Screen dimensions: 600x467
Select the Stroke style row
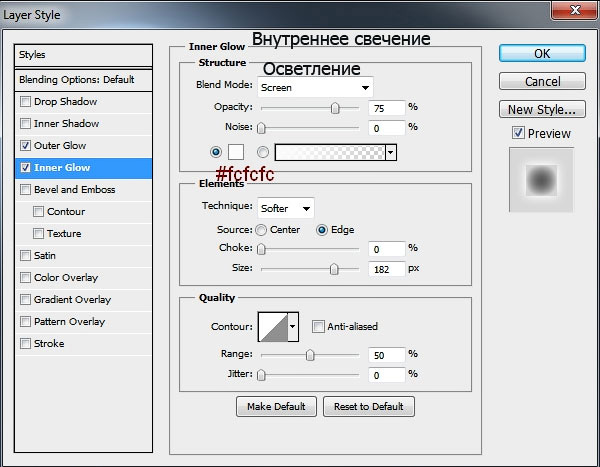(x=83, y=343)
